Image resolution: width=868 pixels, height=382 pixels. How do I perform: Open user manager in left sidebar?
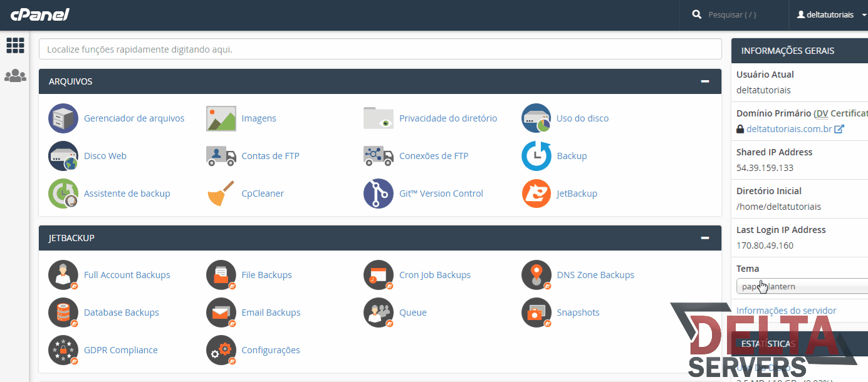[15, 76]
